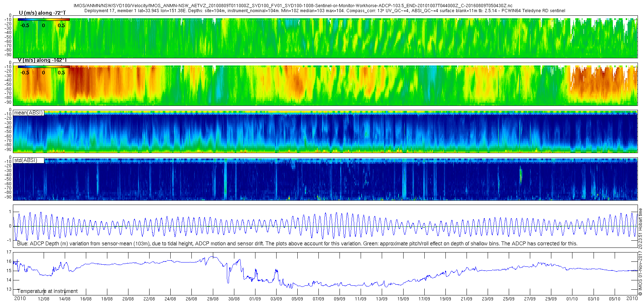Click the -90 depth tick on U panel
Image resolution: width=644 pixels, height=304 pixels.
(x=8, y=55)
